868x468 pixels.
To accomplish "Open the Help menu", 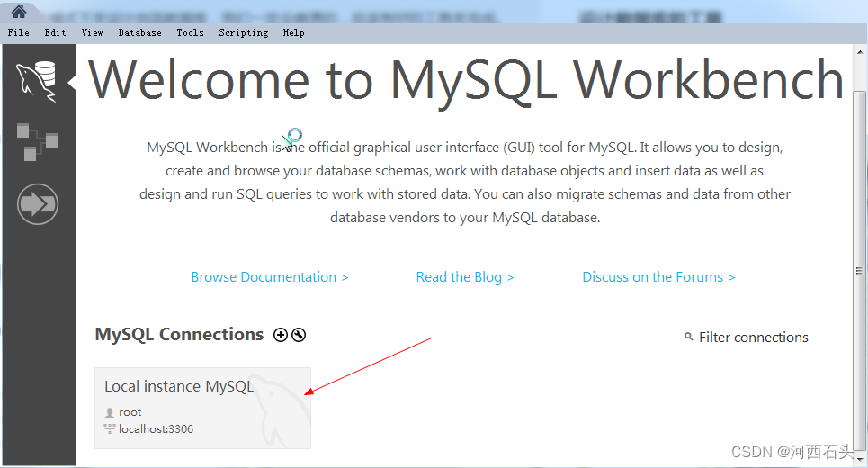I will [293, 32].
